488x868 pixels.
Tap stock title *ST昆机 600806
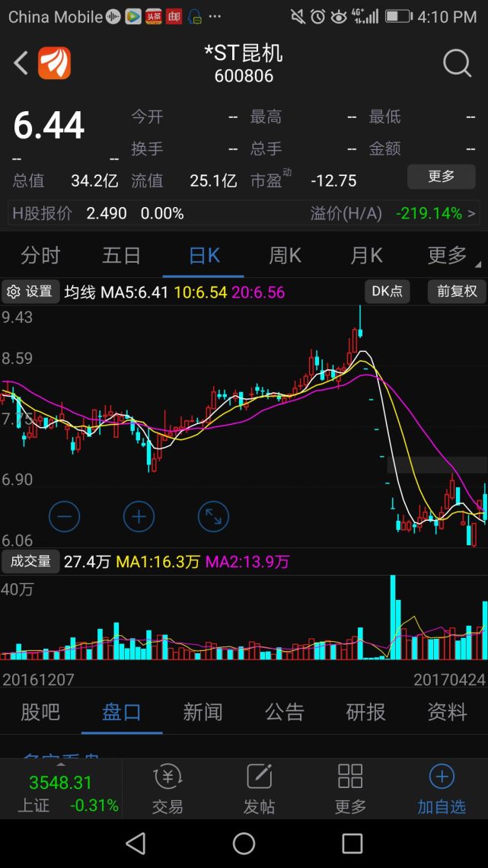tap(244, 63)
